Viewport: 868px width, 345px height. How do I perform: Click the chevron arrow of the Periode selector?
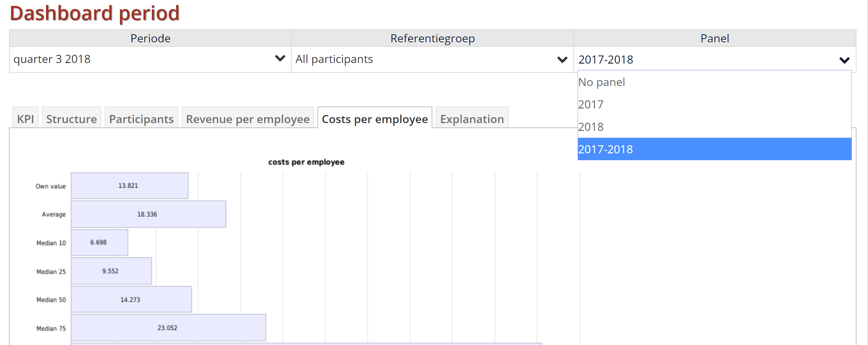pos(280,59)
